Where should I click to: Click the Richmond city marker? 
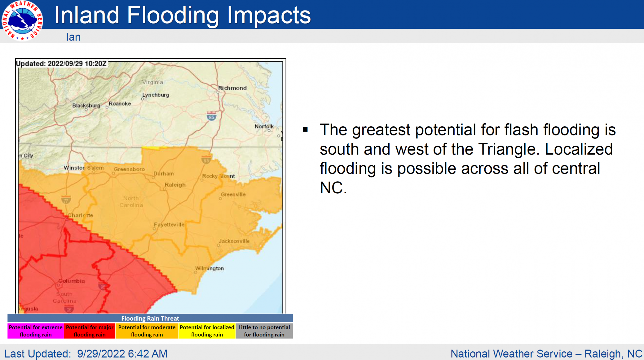[218, 92]
